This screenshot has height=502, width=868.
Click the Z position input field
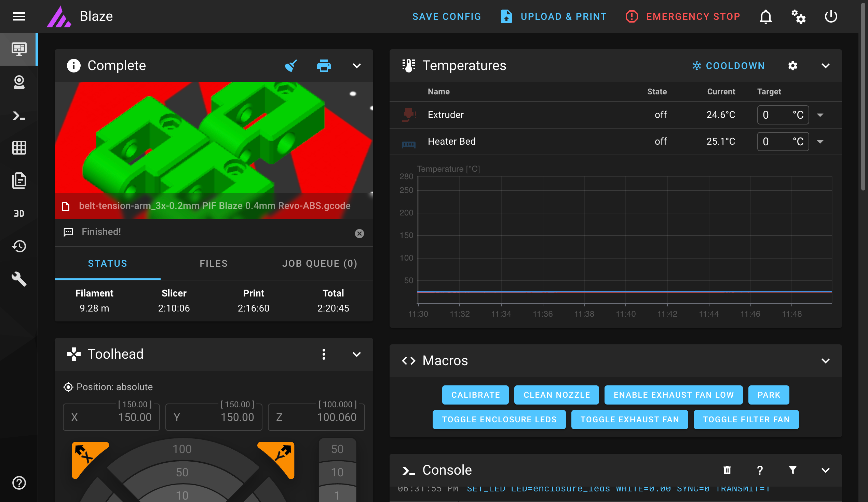pyautogui.click(x=316, y=417)
